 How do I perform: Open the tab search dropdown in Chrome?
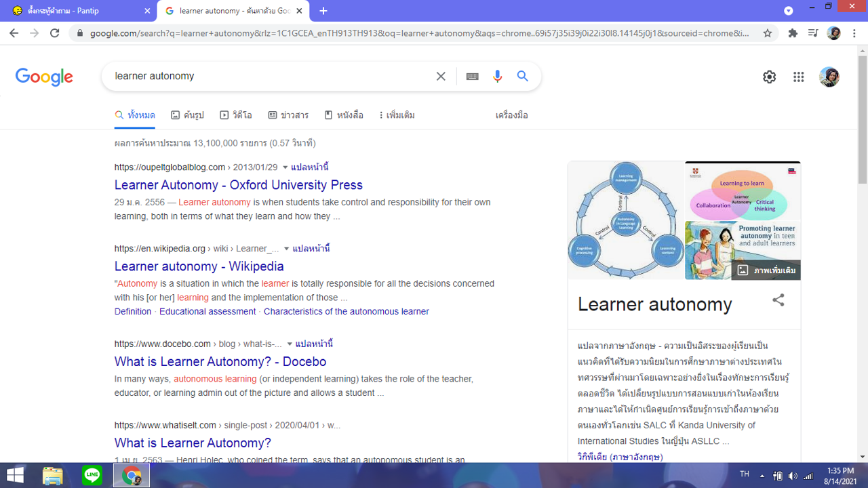[x=788, y=11]
